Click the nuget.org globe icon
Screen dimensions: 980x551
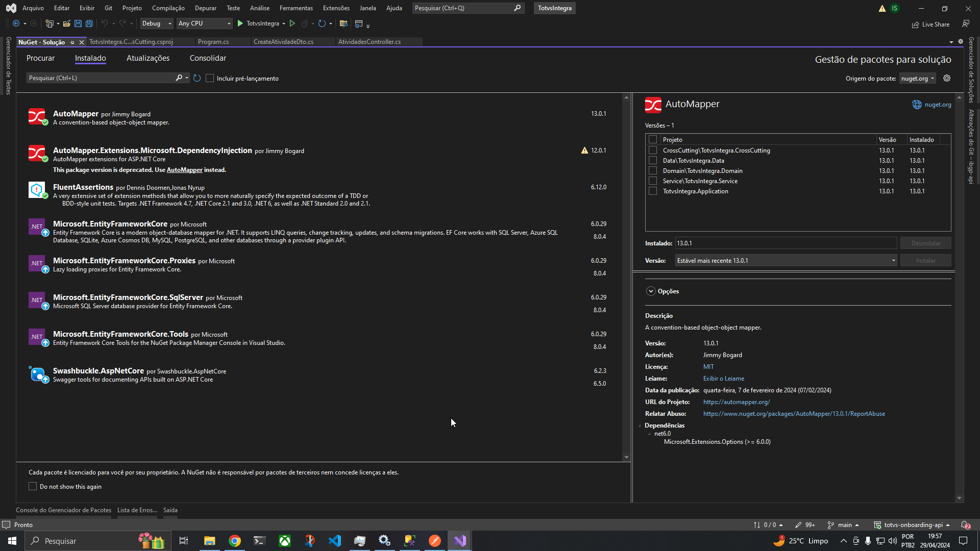[x=917, y=105]
